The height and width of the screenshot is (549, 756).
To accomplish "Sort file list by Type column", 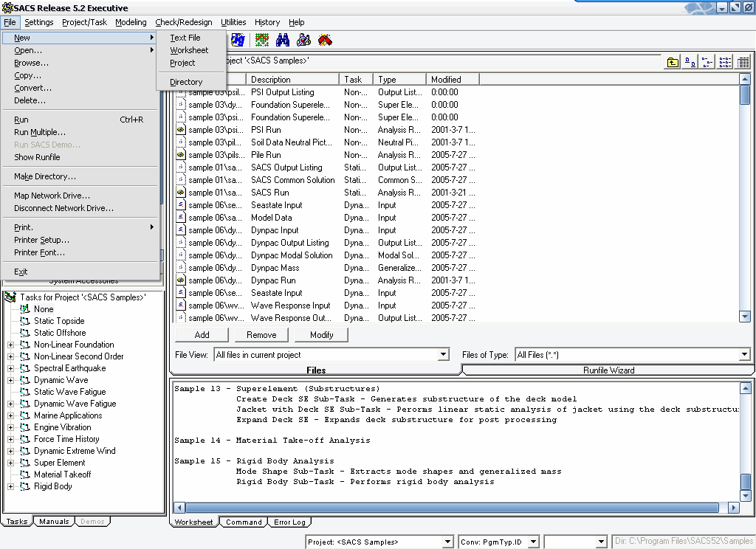I will [399, 80].
